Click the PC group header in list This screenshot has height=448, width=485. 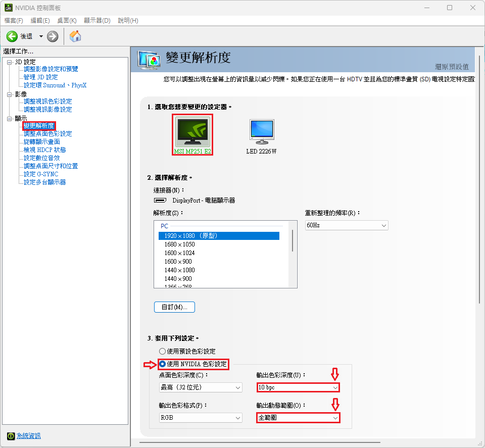[x=164, y=226]
